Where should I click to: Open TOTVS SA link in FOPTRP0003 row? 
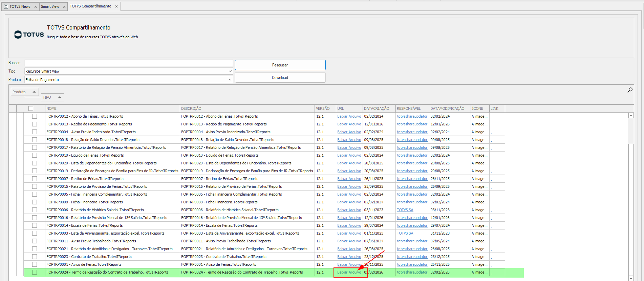405,233
